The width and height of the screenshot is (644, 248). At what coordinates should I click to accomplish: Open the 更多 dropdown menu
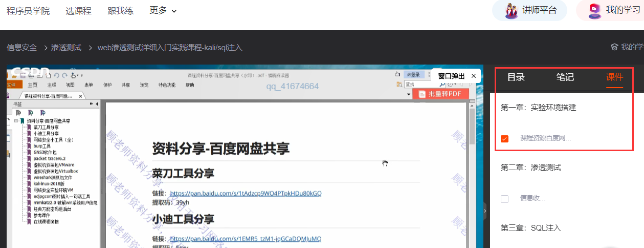pos(163,10)
